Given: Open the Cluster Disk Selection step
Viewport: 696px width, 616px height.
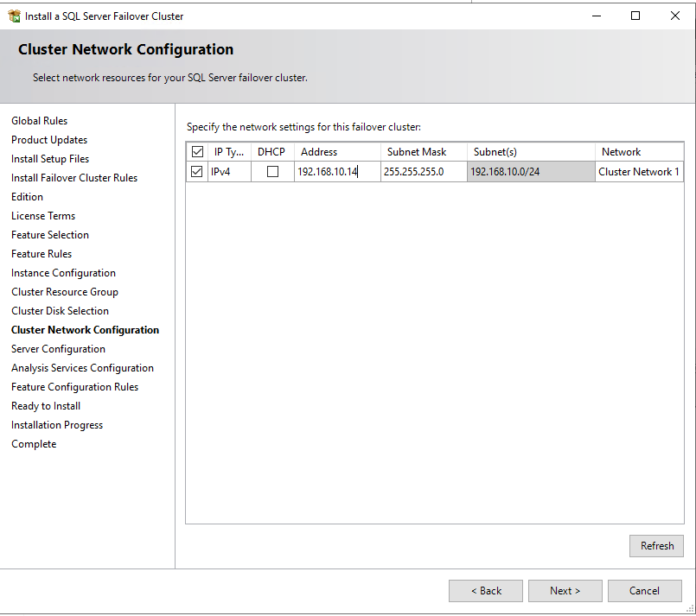Looking at the screenshot, I should coord(60,311).
